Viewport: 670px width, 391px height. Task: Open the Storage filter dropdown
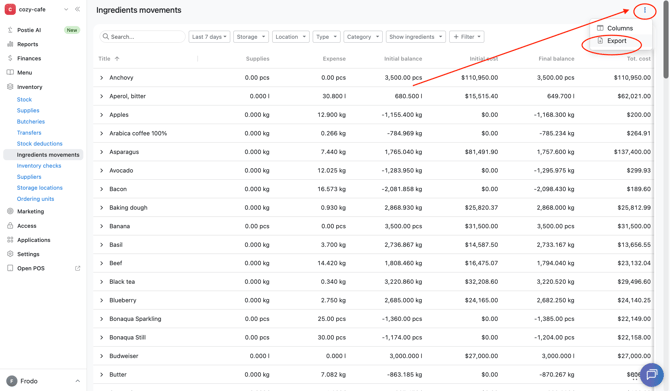point(251,37)
